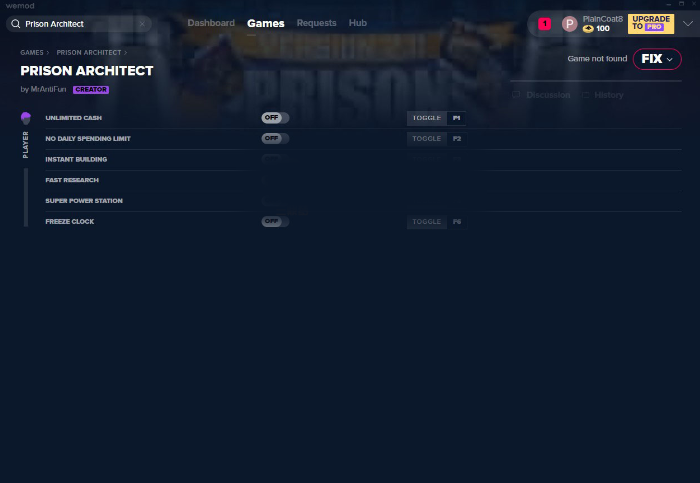The height and width of the screenshot is (483, 700).
Task: Toggle No Daily Spending Limit on
Action: [275, 138]
